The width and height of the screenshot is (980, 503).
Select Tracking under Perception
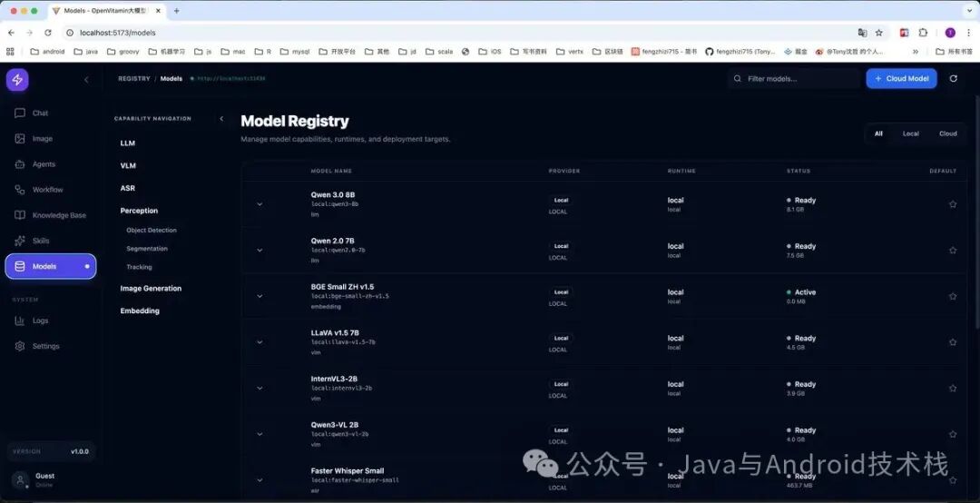[x=139, y=267]
